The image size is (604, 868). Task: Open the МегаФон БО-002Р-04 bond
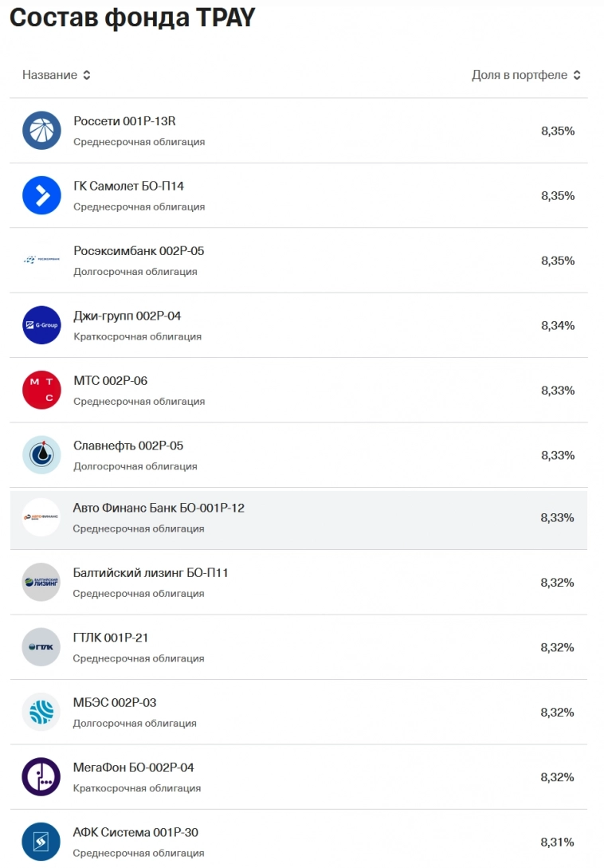coord(133,768)
